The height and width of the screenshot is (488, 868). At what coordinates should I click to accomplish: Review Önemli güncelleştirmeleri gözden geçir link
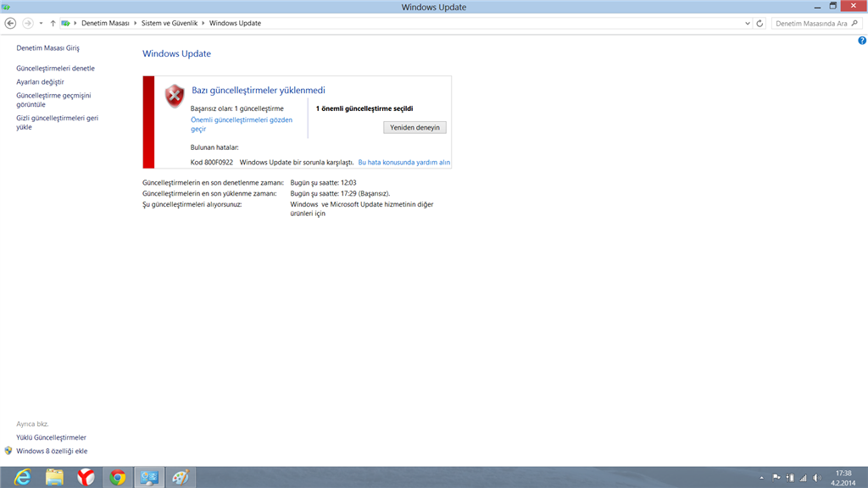click(x=242, y=125)
